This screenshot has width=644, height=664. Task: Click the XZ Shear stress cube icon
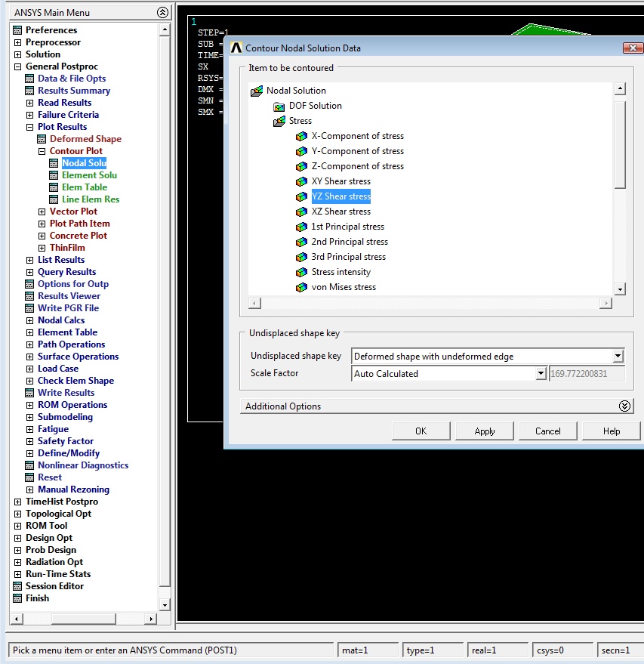click(x=301, y=212)
